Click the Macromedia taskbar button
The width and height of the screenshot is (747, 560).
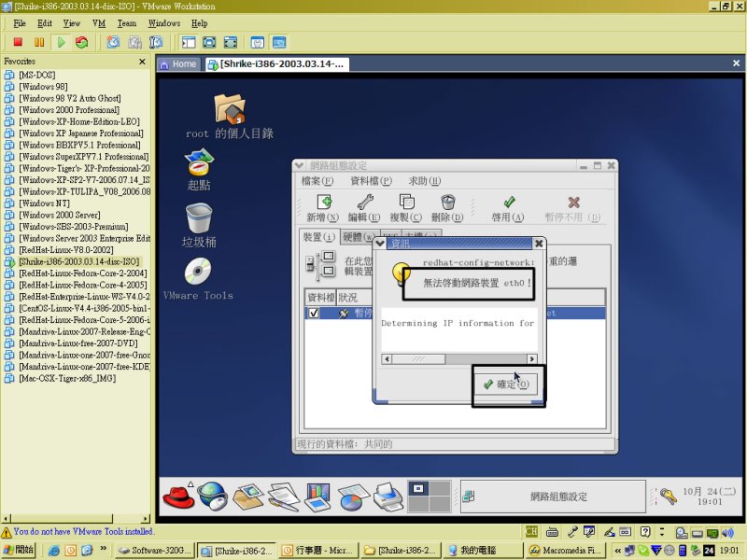565,551
